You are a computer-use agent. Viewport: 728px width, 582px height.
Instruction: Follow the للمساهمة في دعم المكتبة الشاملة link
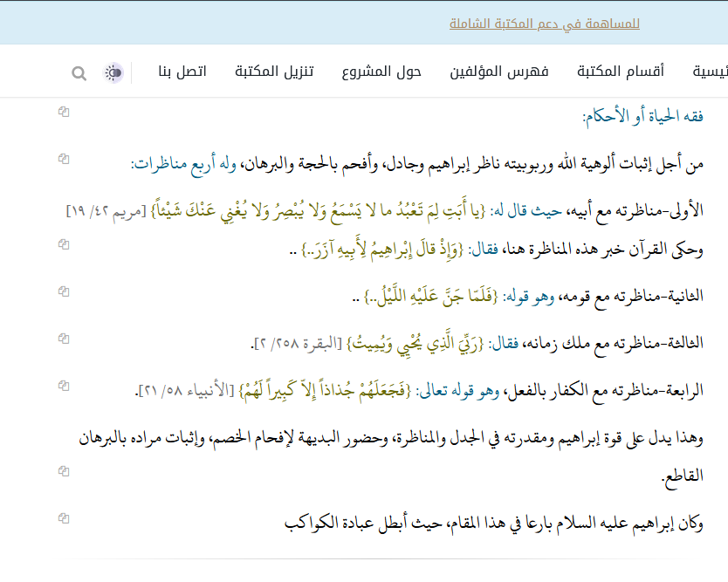coord(545,24)
